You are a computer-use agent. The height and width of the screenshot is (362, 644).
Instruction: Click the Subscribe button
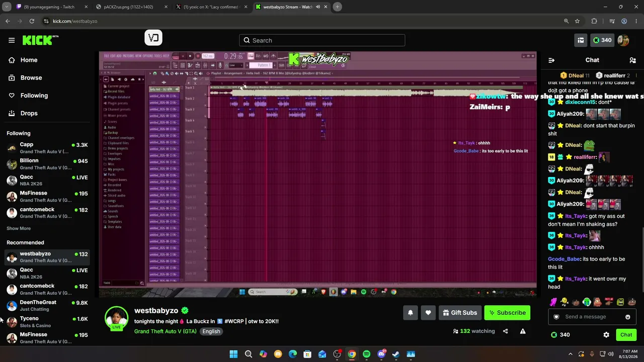tap(507, 313)
